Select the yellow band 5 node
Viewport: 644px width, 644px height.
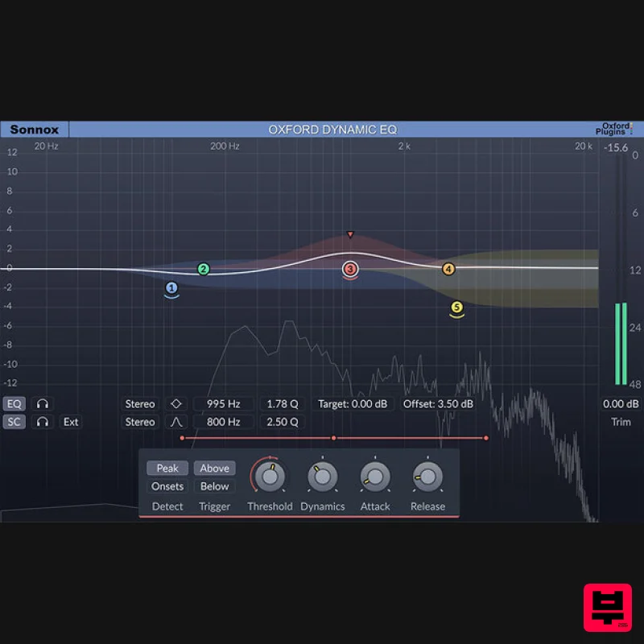point(456,307)
